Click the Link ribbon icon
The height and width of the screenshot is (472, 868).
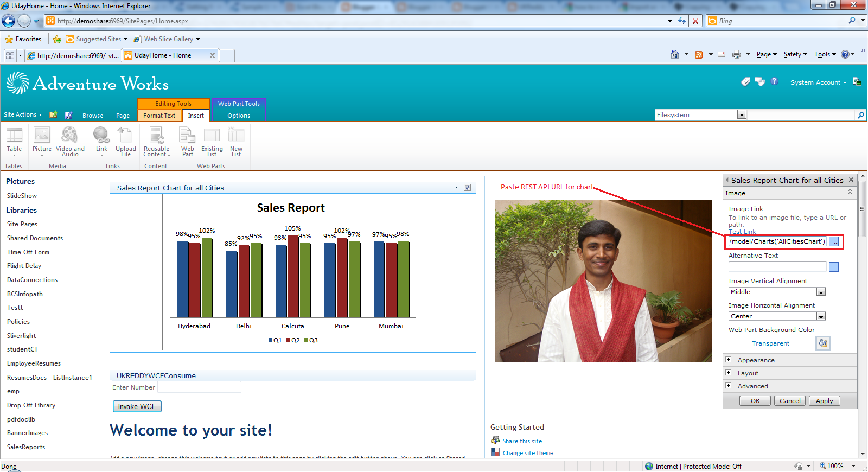coord(101,142)
